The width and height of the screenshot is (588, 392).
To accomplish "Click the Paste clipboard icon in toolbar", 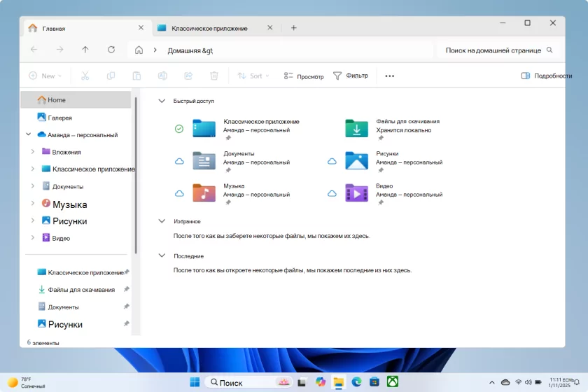I will click(x=136, y=76).
